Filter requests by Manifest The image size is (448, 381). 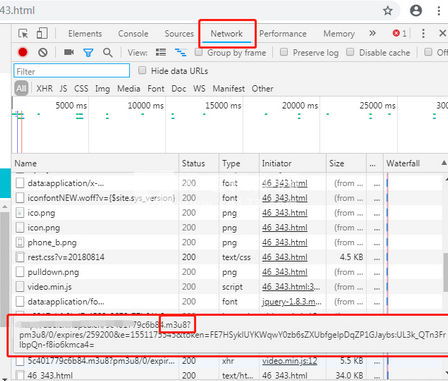tap(229, 89)
